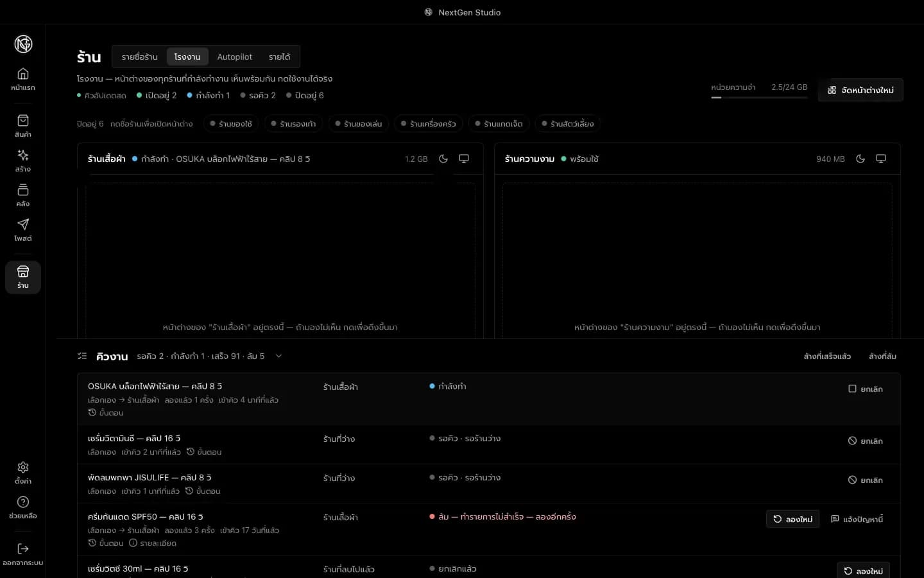The image size is (924, 578).
Task: Cancel the queued พัดลมพกพา JISULIFE job
Action: click(x=866, y=480)
